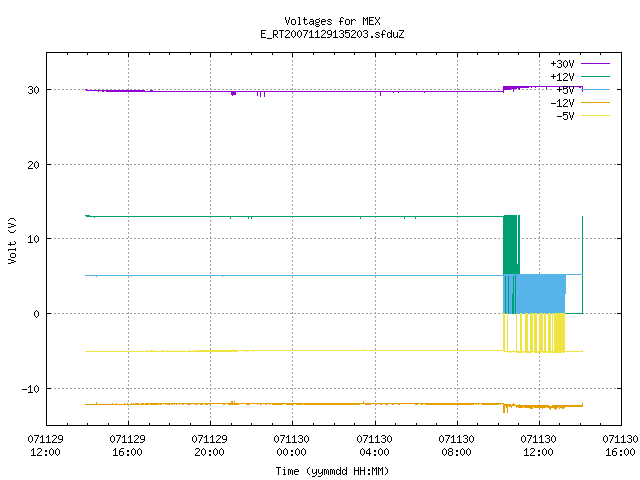640x480 pixels.
Task: Click the '+12V' legend label
Action: 562,77
